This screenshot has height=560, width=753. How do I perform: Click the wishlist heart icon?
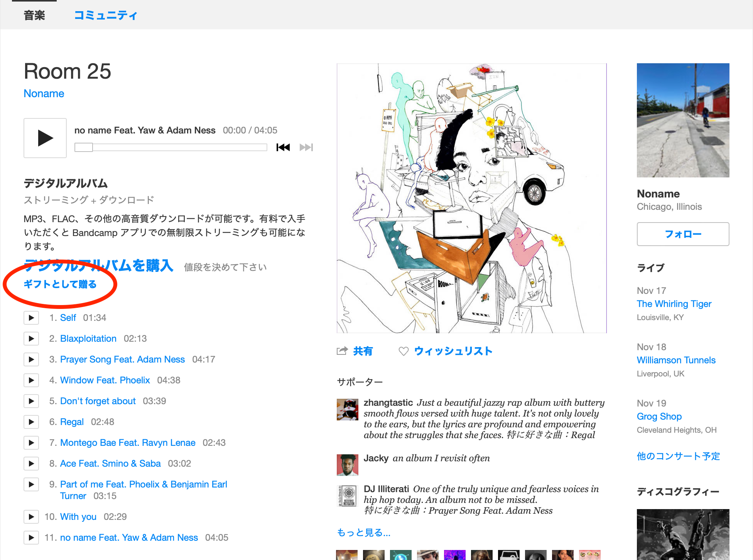click(x=404, y=351)
